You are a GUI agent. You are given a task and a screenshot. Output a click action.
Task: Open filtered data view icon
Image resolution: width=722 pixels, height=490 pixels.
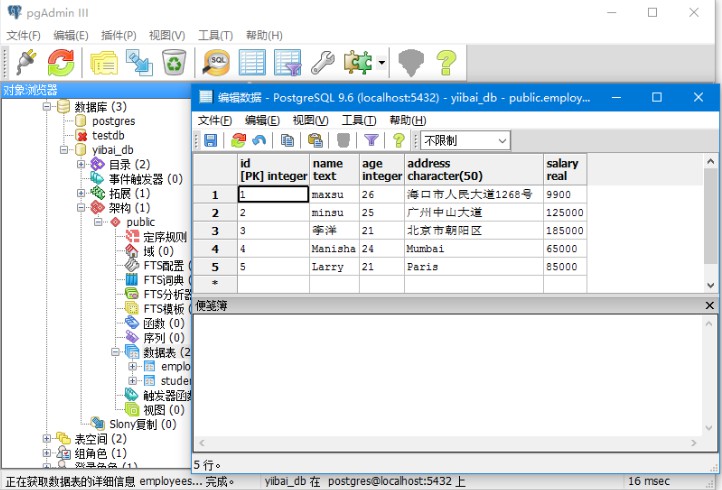[287, 62]
